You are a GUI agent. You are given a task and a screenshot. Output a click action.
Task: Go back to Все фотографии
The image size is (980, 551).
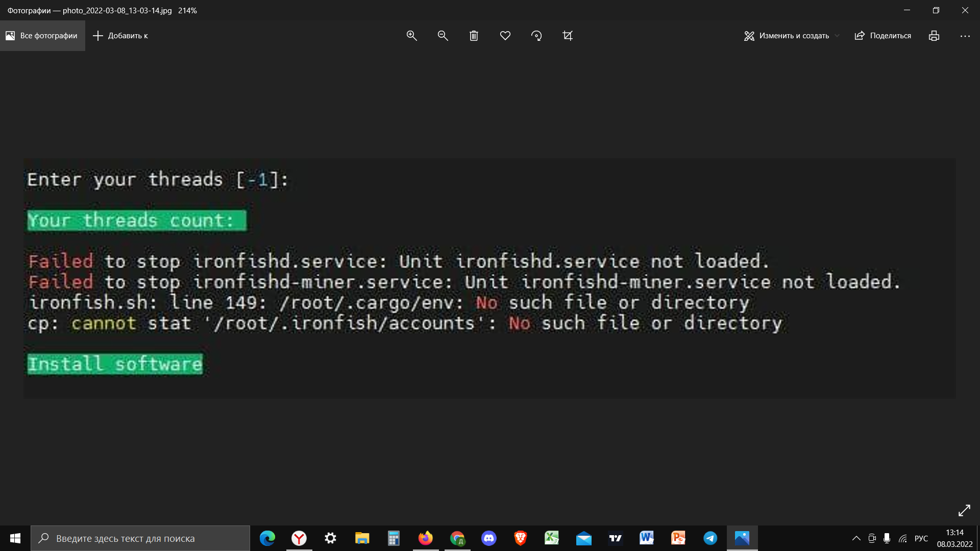[42, 36]
